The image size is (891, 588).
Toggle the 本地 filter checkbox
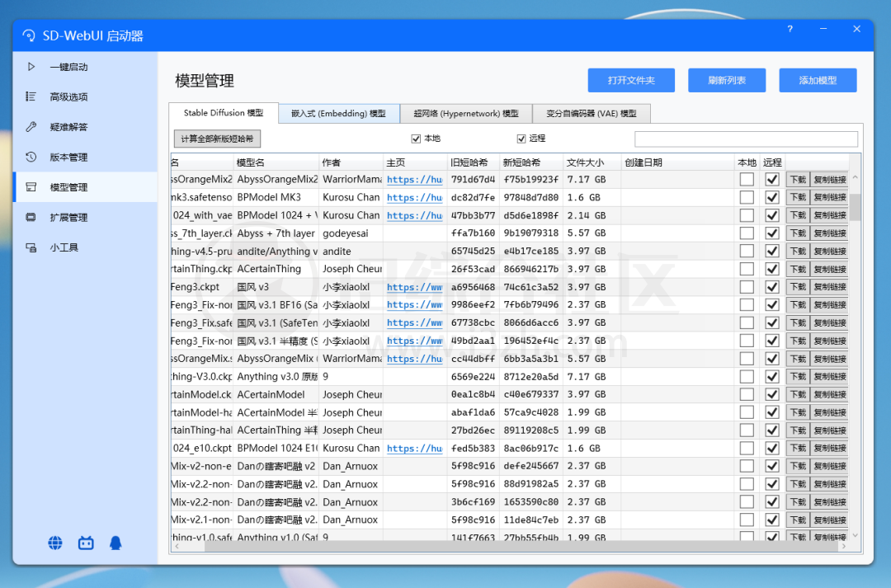click(416, 139)
